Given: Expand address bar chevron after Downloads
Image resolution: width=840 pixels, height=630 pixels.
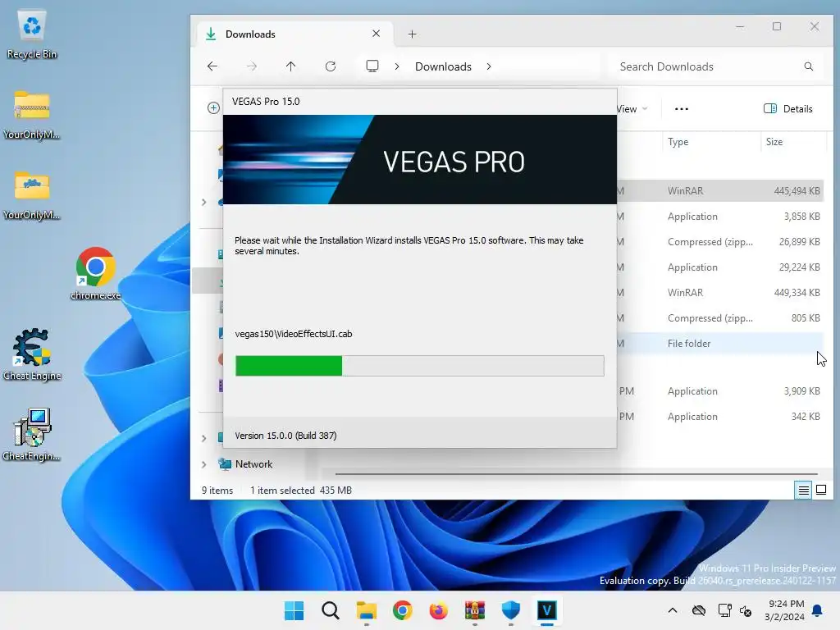Looking at the screenshot, I should pos(489,66).
